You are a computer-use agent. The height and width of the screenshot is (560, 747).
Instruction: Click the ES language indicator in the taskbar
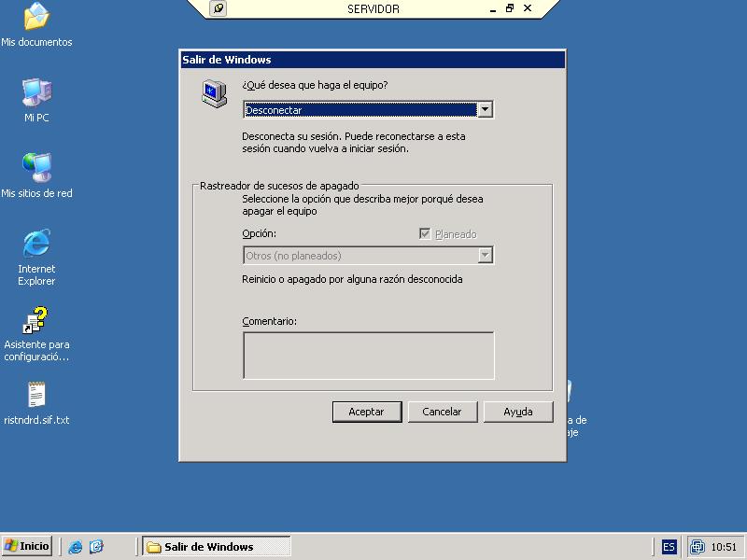click(669, 547)
